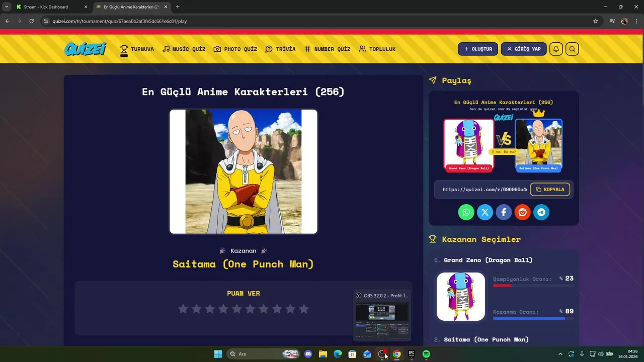Share via Reddit icon
644x362 pixels.
pyautogui.click(x=523, y=212)
